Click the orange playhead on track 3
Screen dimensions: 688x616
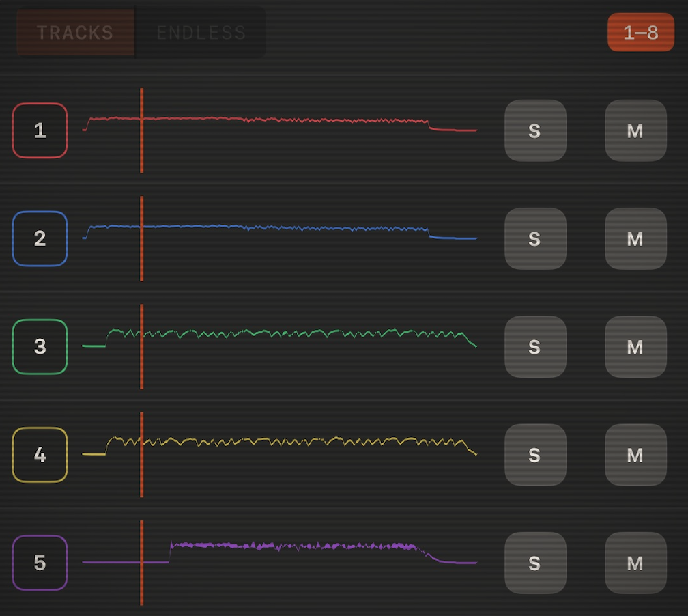(142, 346)
